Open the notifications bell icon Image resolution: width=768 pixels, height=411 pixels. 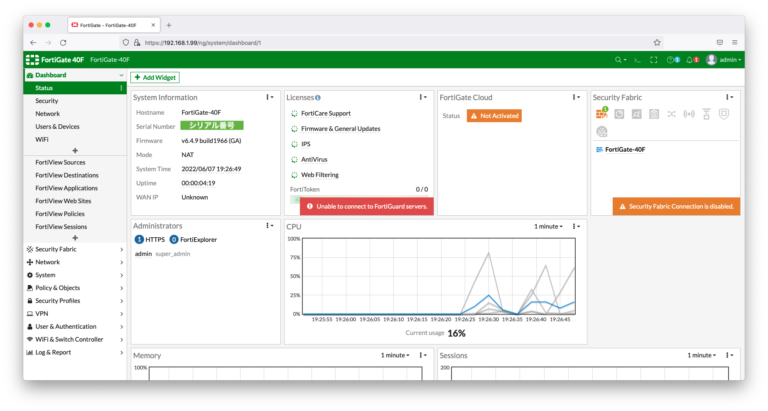click(692, 60)
